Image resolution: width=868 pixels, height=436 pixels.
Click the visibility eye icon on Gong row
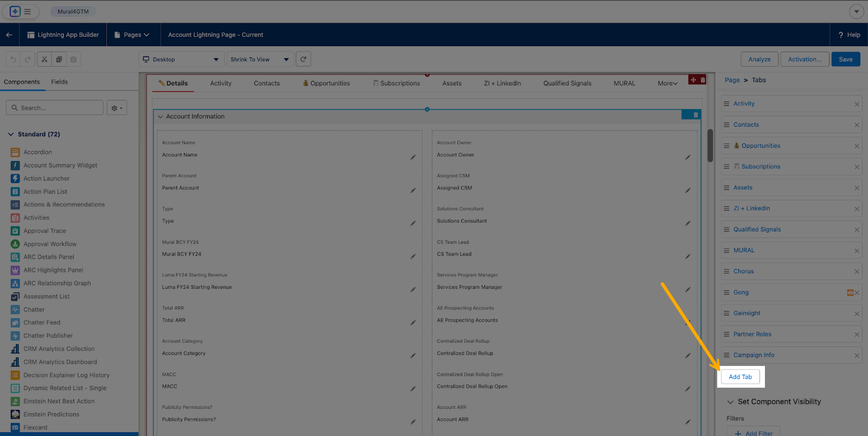pyautogui.click(x=850, y=293)
